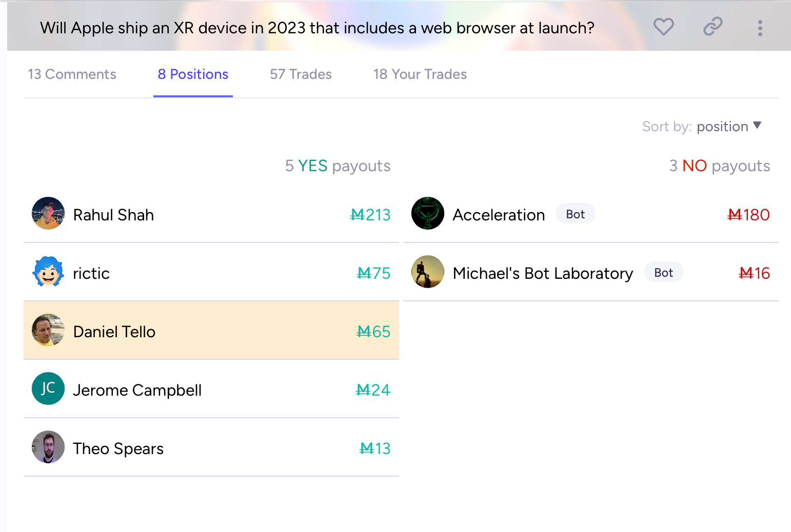Click Theo Spears' M13 payout value

tap(375, 448)
